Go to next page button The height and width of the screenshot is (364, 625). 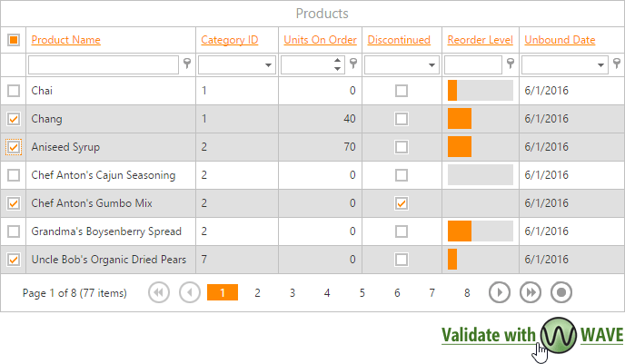pyautogui.click(x=500, y=292)
